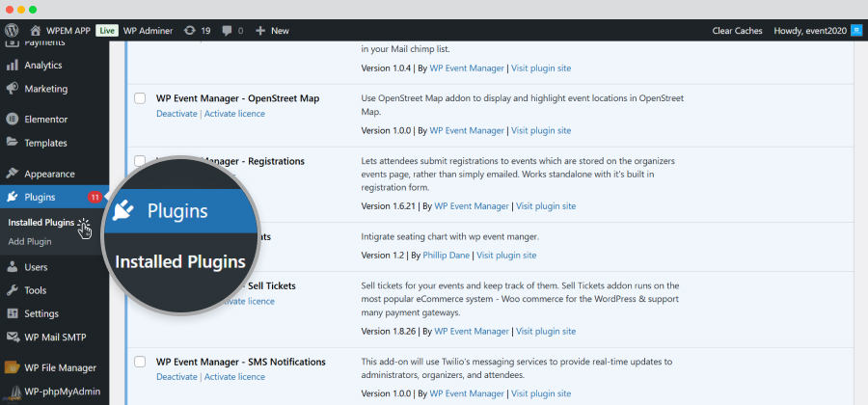Deactivate the SMS Notifications plugin

tap(176, 377)
